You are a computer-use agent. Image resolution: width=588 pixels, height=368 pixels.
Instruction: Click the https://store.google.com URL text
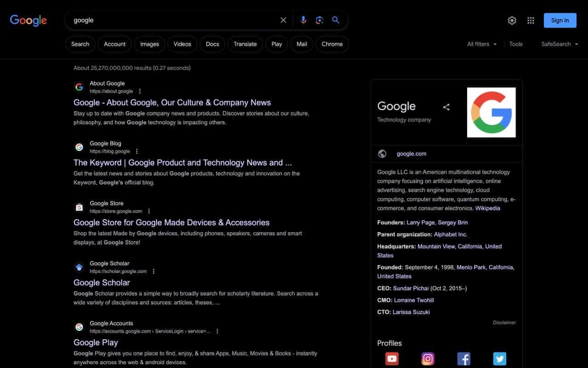pyautogui.click(x=116, y=211)
